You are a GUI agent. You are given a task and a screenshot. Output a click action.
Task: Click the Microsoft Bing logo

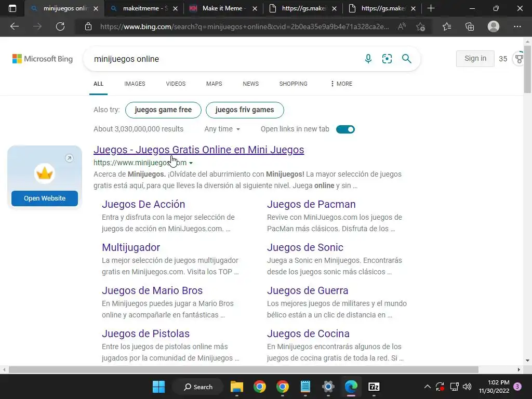pyautogui.click(x=43, y=59)
